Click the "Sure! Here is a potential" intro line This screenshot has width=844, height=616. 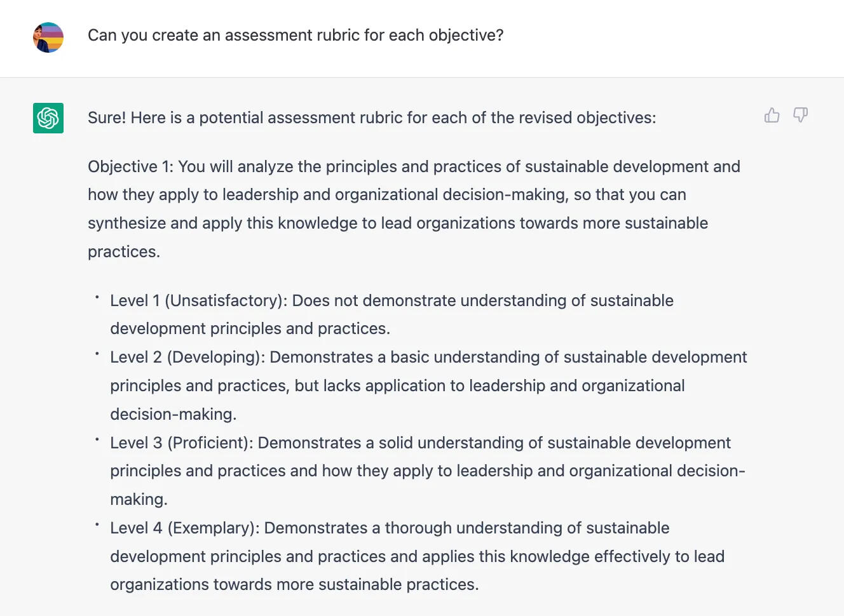tap(372, 118)
